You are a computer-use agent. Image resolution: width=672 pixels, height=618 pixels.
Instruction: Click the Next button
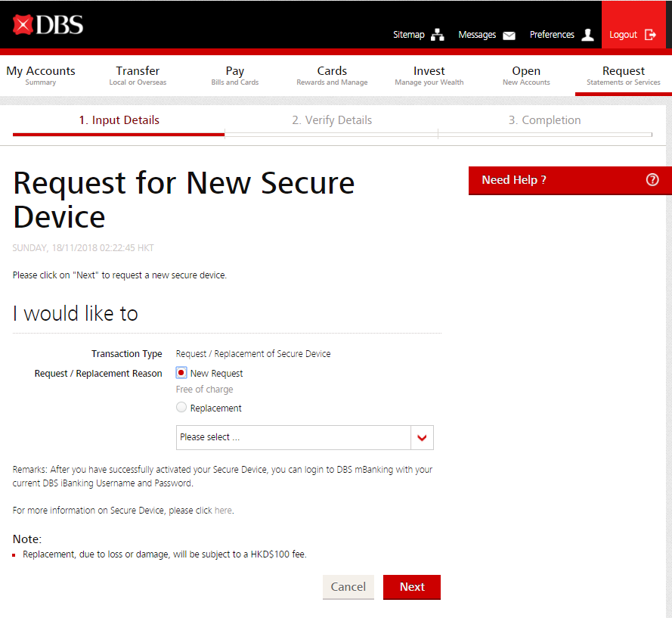tap(412, 587)
